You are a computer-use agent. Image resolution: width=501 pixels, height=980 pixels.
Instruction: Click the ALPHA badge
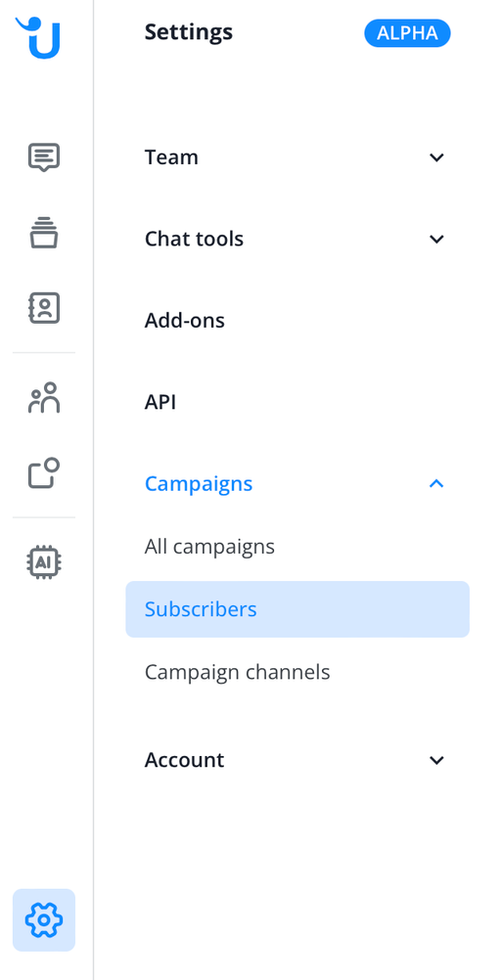click(x=407, y=33)
